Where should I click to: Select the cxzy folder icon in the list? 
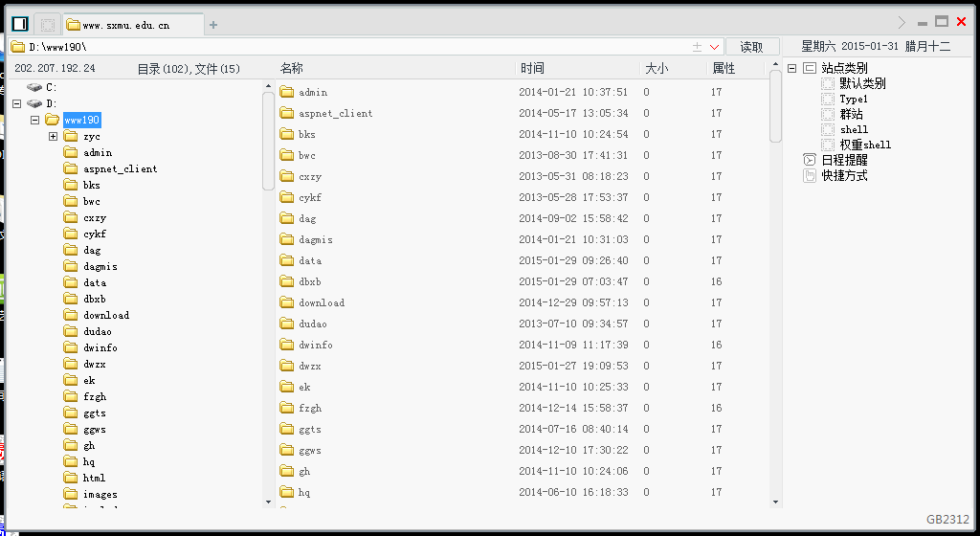coord(287,176)
